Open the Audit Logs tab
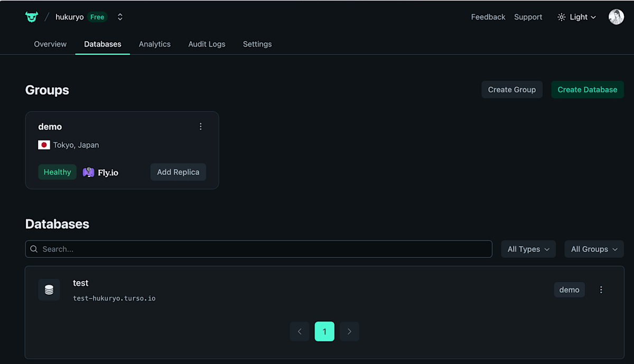 click(207, 44)
